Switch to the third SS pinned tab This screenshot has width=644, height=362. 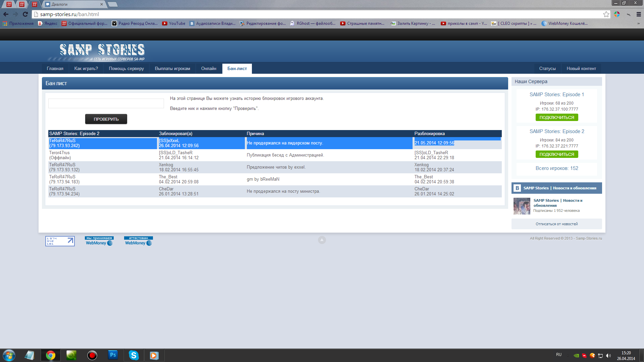click(x=35, y=4)
